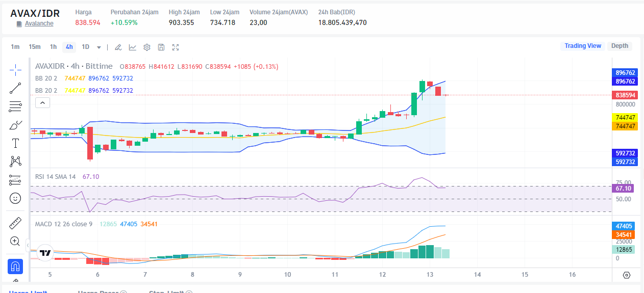Click the Low 24jam value 734.718

[x=222, y=22]
